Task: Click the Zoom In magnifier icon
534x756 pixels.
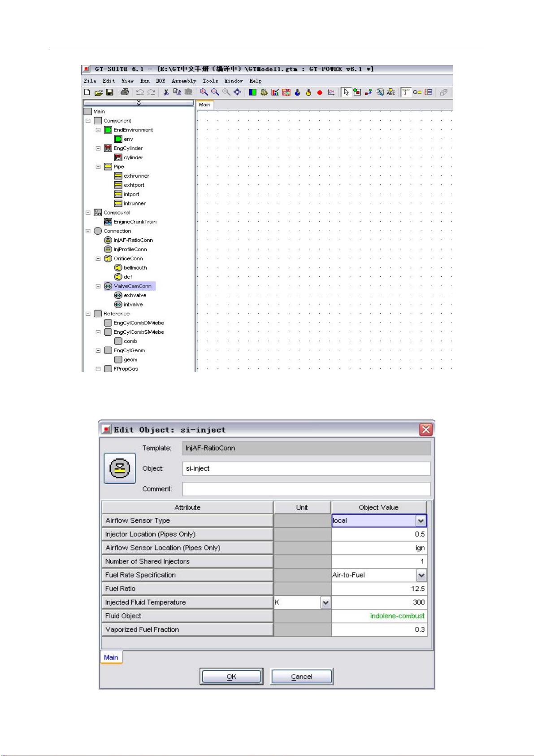Action: (x=204, y=92)
